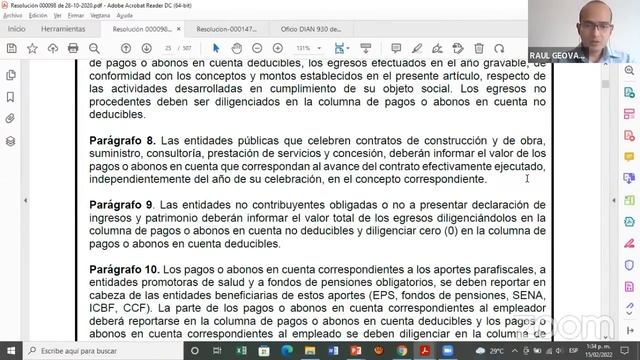Click the Save file icon
This screenshot has height=360, width=640.
[12, 49]
